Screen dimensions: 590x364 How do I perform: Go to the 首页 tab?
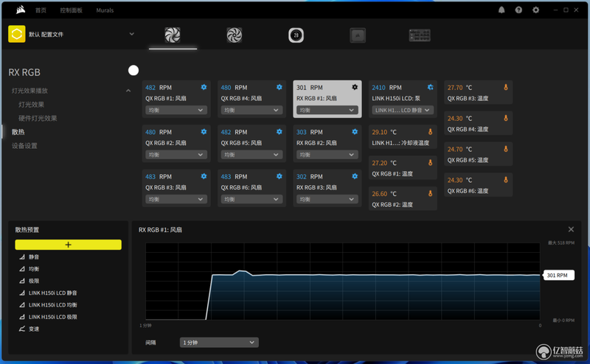(x=41, y=10)
